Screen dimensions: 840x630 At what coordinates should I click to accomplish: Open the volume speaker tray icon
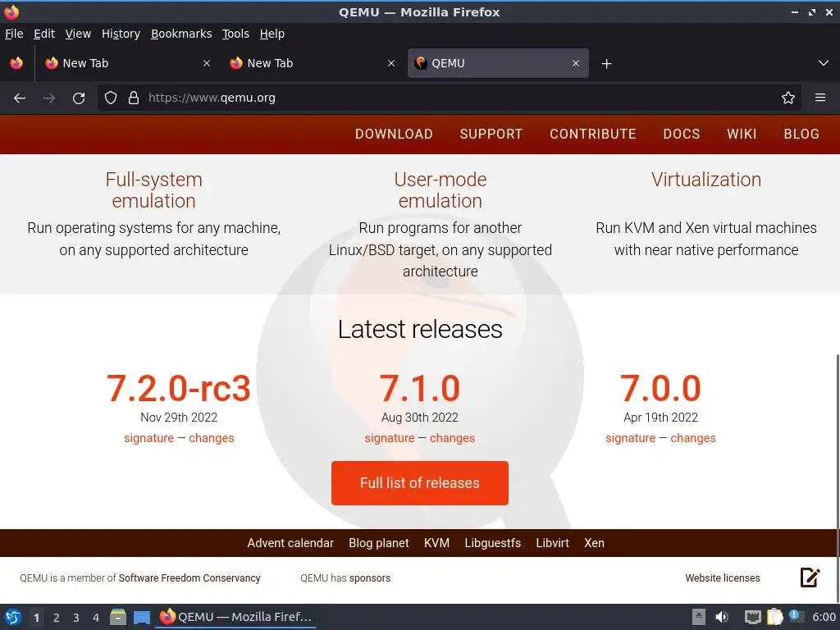pos(722,617)
